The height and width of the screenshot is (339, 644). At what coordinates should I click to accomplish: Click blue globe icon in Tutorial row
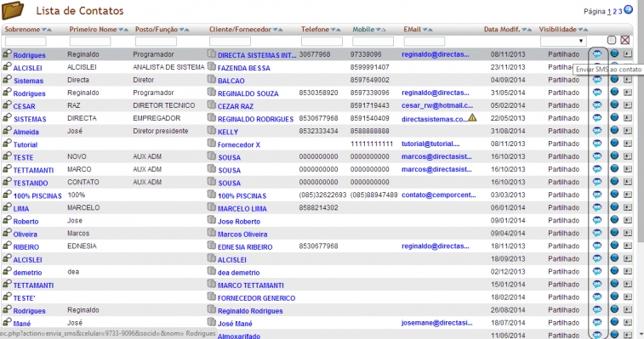tap(614, 143)
